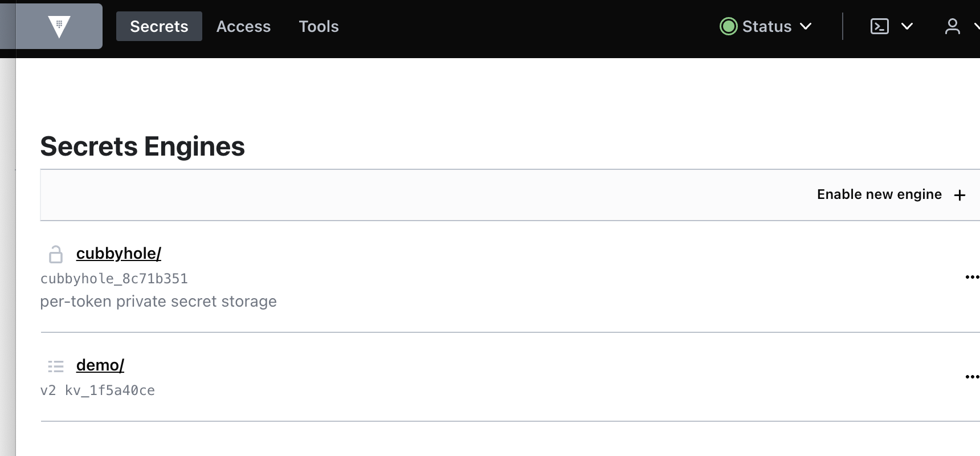Open the Tools tab

(318, 26)
